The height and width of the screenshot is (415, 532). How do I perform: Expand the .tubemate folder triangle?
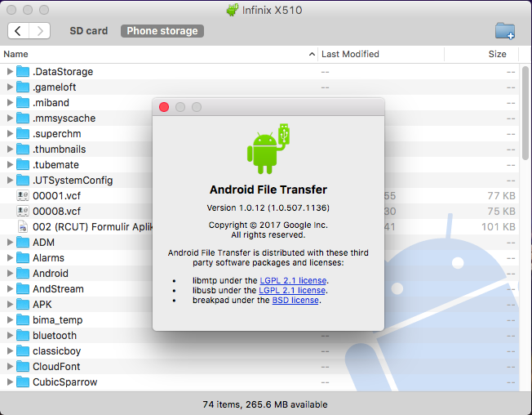10,165
